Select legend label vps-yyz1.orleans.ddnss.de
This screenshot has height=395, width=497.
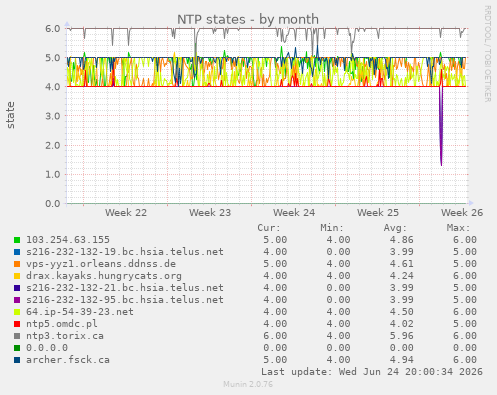[101, 264]
